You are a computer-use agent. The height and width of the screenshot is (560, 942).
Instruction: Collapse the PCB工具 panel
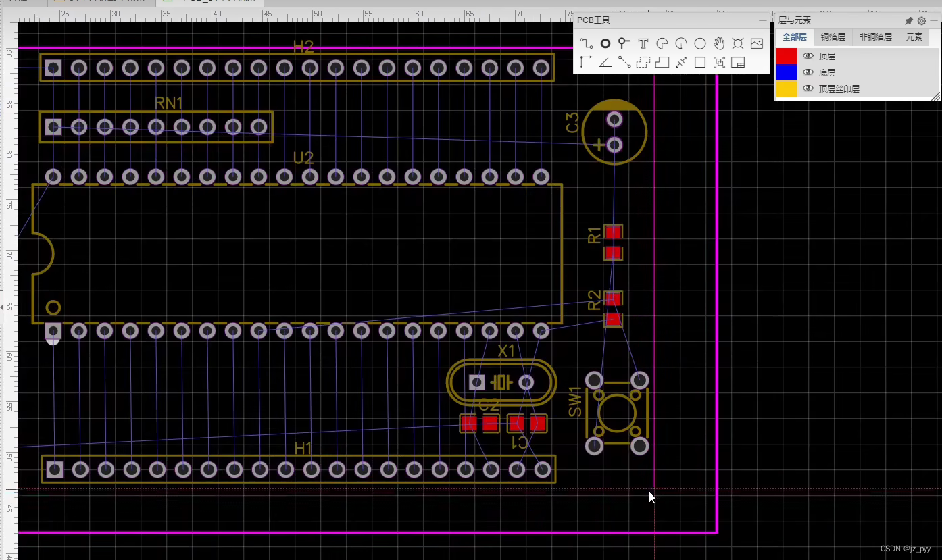(763, 20)
